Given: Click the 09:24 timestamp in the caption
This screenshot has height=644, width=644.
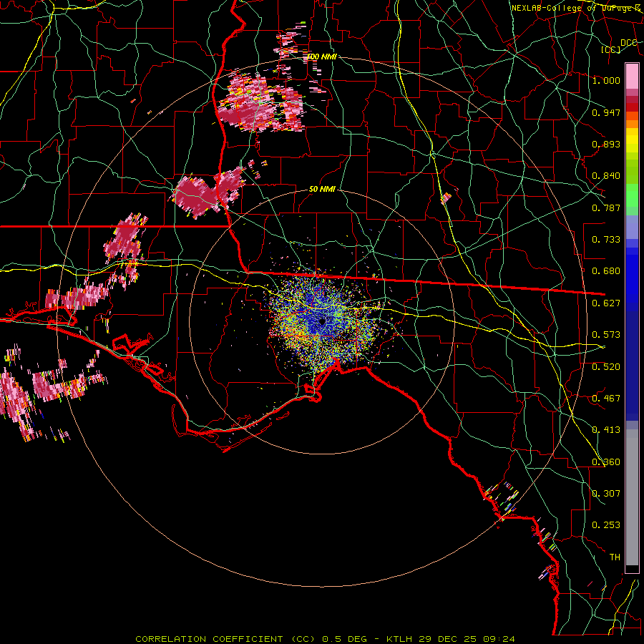Looking at the screenshot, I should pos(499,639).
